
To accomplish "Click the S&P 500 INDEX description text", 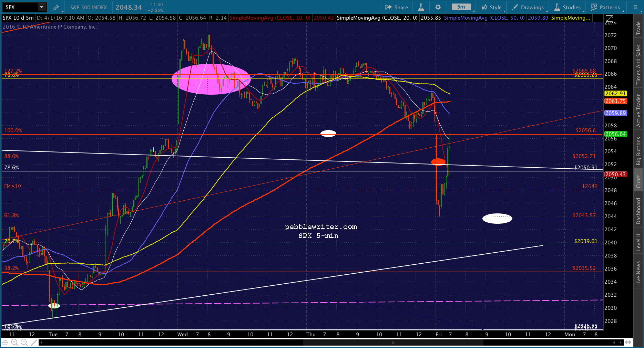I will [89, 7].
